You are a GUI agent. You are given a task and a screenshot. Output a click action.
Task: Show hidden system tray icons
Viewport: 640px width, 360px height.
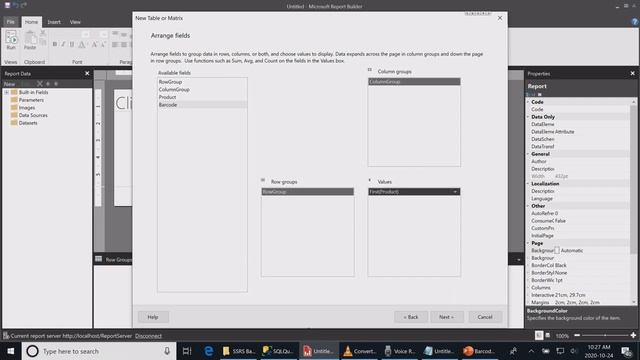531,351
